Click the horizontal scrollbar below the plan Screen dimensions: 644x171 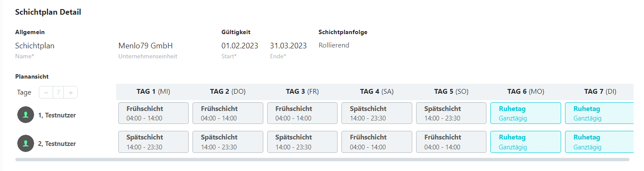click(x=322, y=159)
